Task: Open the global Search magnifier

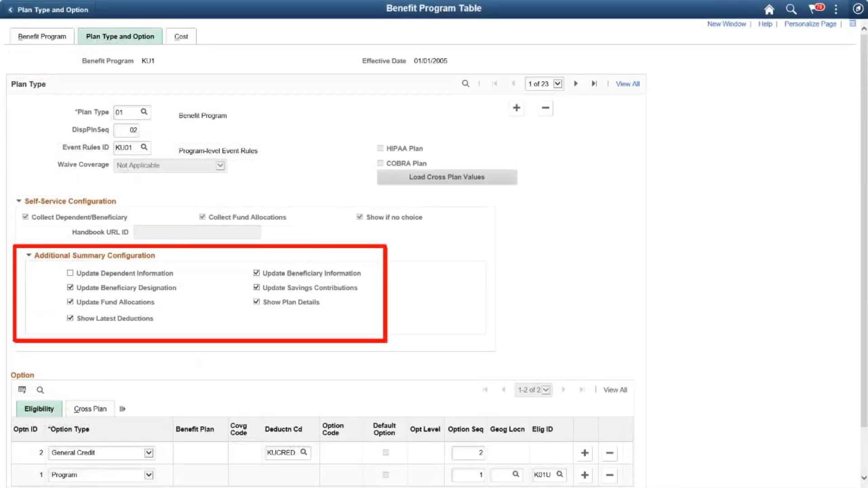Action: click(x=791, y=9)
